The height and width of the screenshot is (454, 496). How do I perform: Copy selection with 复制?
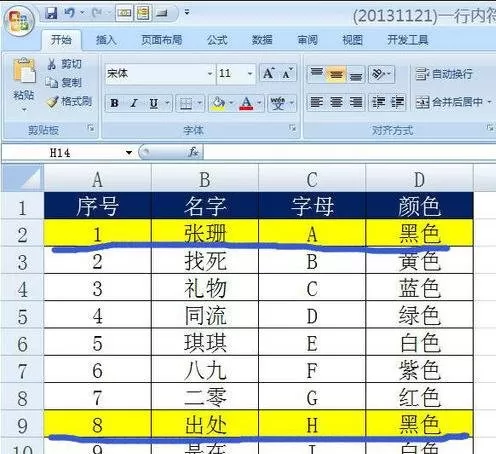(x=63, y=82)
